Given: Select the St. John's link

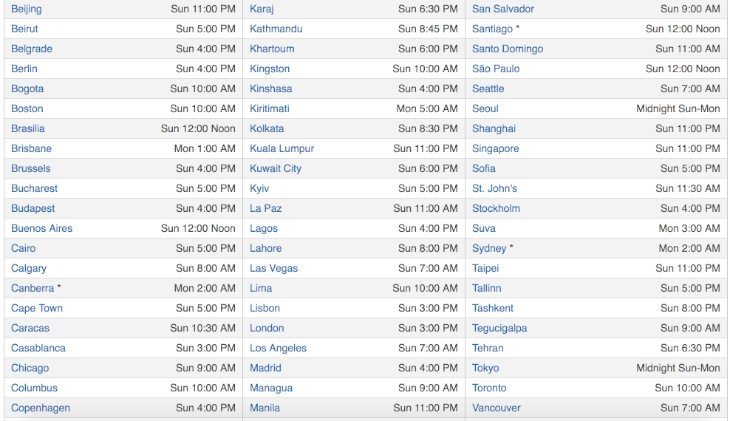Looking at the screenshot, I should coord(494,189).
